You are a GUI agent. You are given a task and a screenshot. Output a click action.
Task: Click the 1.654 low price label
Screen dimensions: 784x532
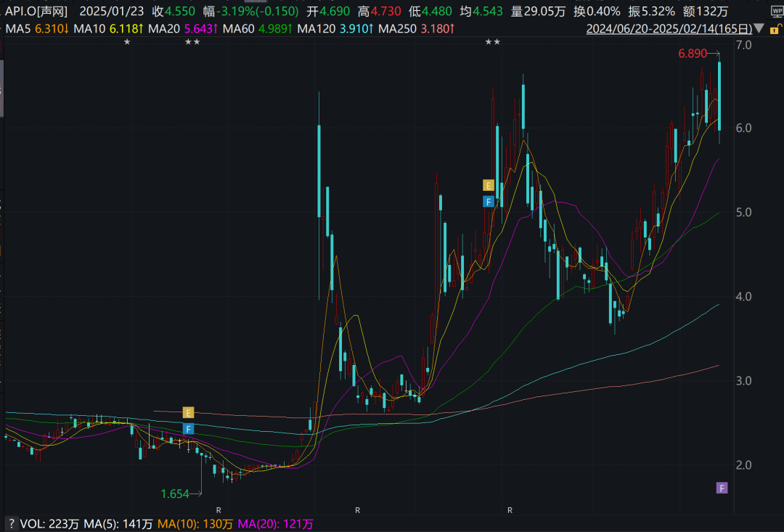tap(175, 494)
